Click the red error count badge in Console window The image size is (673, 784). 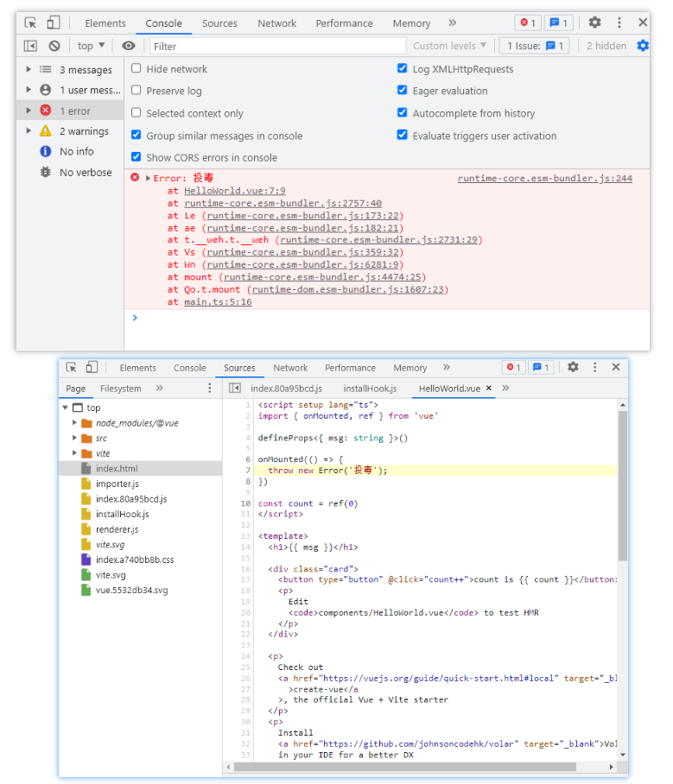(528, 23)
